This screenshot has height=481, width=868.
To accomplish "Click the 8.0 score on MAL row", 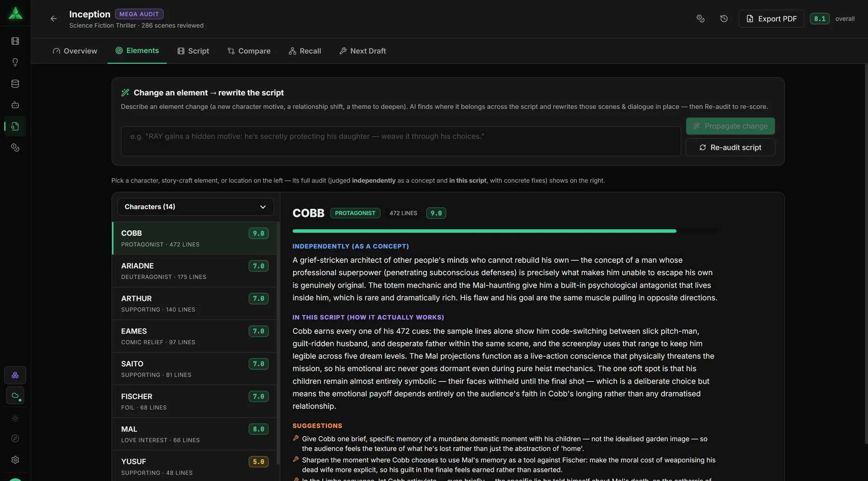I will pyautogui.click(x=258, y=429).
